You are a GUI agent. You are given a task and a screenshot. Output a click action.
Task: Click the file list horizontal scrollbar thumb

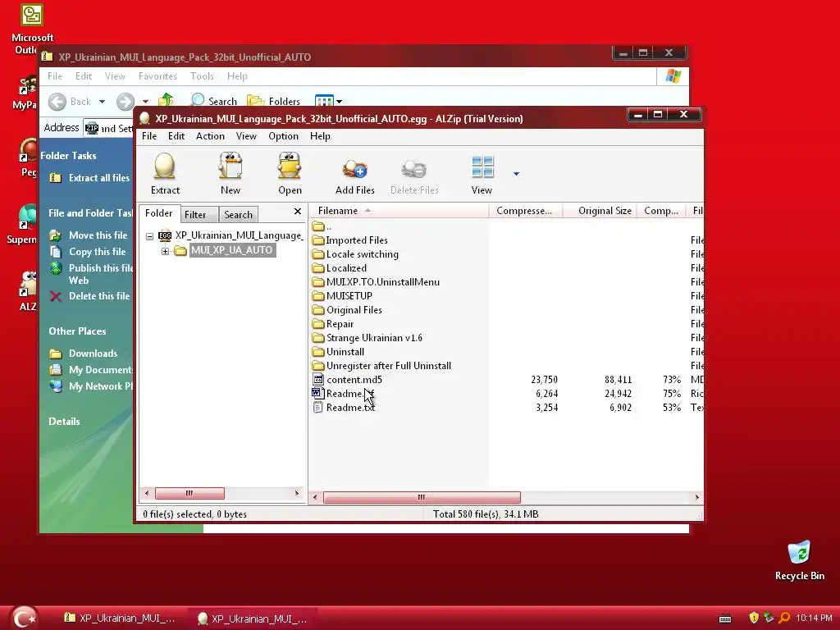click(x=422, y=497)
